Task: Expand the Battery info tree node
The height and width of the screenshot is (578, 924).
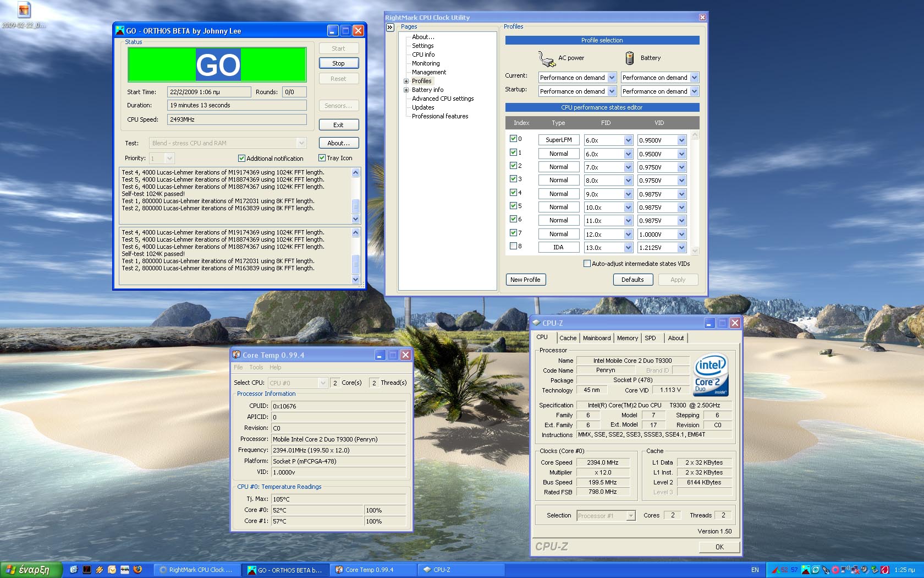Action: point(406,90)
